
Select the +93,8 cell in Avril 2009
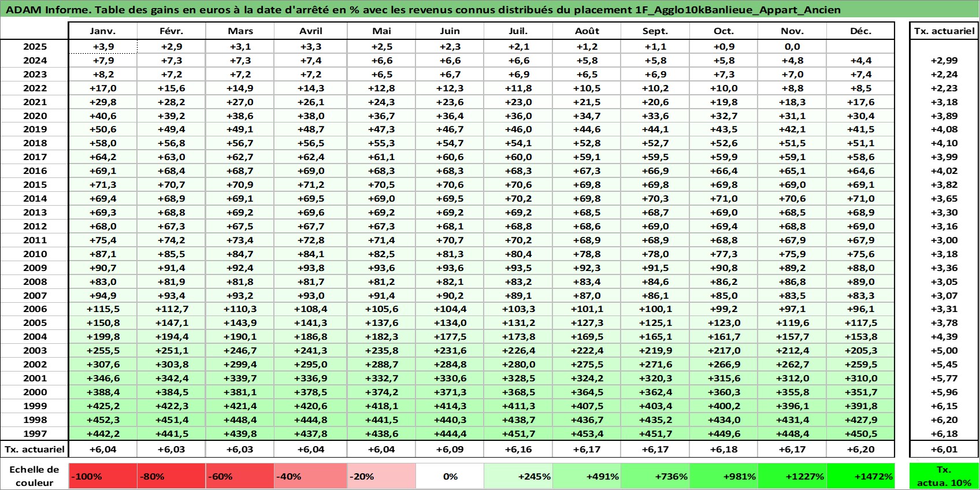311,268
